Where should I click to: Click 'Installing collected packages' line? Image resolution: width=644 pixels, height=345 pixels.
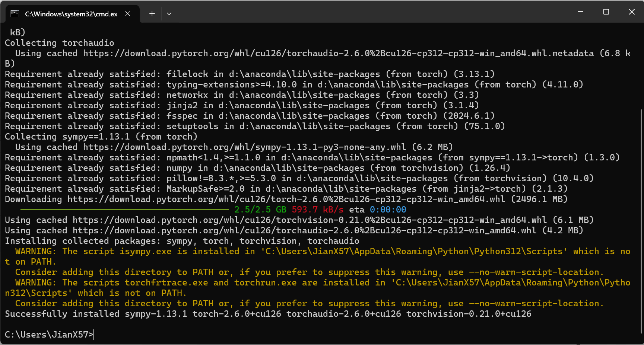[x=182, y=241]
